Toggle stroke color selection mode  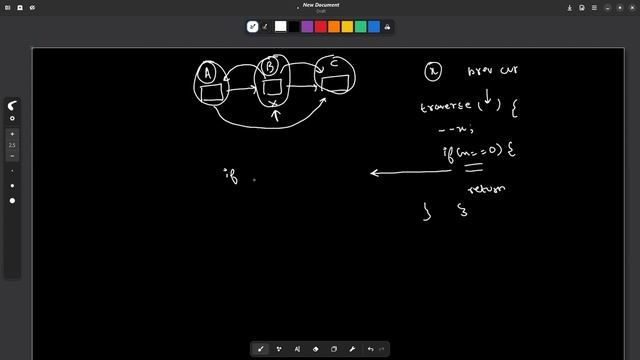click(253, 27)
